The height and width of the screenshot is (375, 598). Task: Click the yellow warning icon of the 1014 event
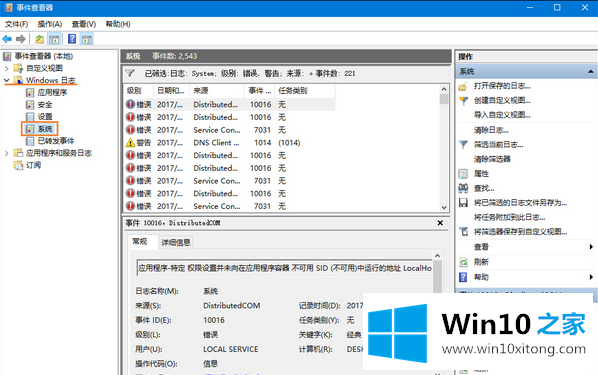tap(130, 143)
